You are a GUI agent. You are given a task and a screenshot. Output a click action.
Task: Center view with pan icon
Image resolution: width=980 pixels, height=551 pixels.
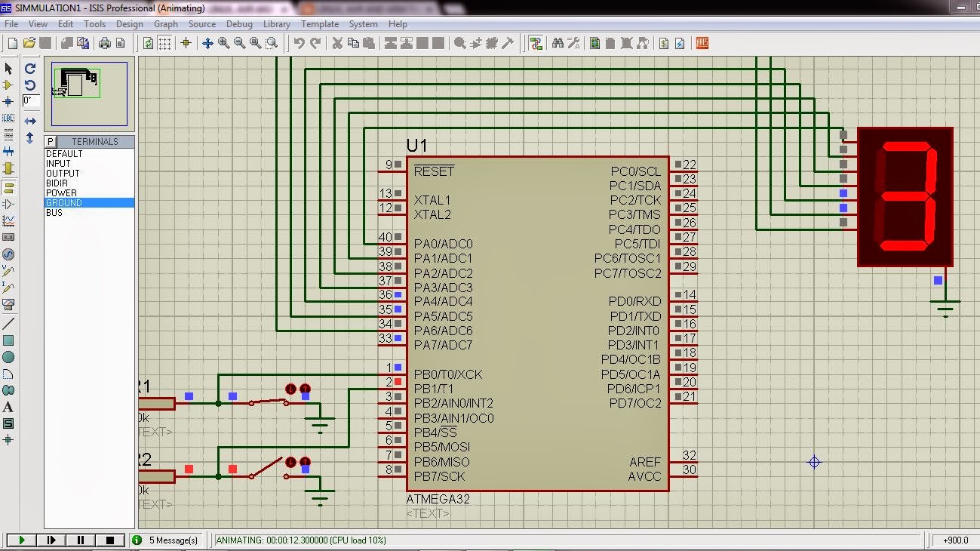pyautogui.click(x=207, y=43)
